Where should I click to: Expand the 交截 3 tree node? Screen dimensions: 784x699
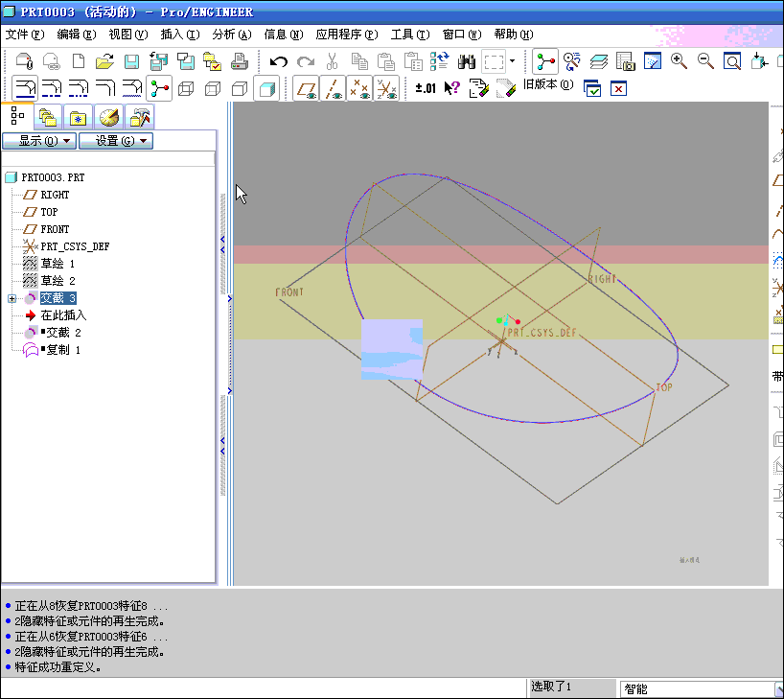[x=12, y=298]
